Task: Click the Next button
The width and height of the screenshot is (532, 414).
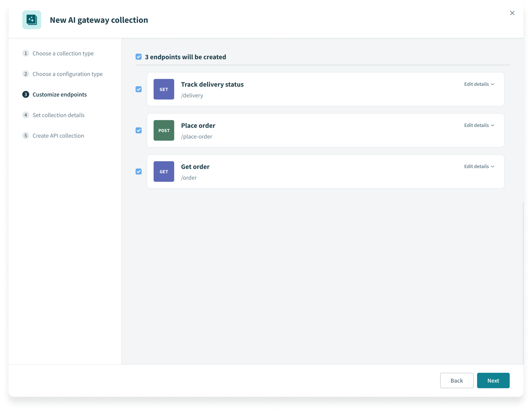Action: coord(493,380)
